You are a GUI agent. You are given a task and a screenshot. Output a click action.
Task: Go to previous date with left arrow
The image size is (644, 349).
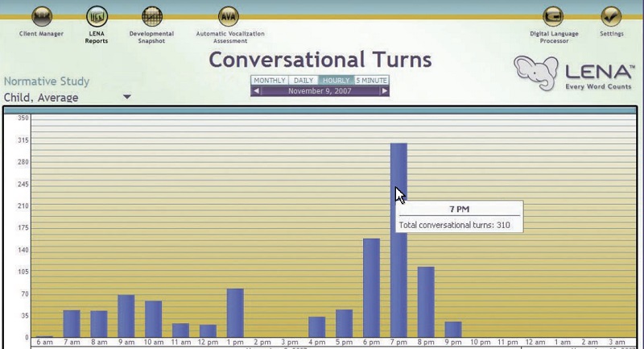(256, 91)
